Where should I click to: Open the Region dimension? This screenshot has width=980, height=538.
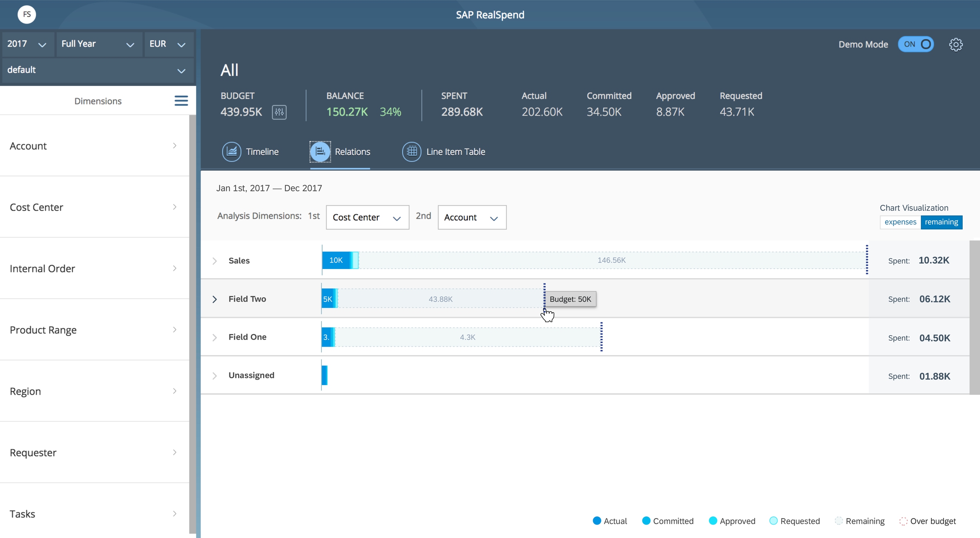click(94, 391)
